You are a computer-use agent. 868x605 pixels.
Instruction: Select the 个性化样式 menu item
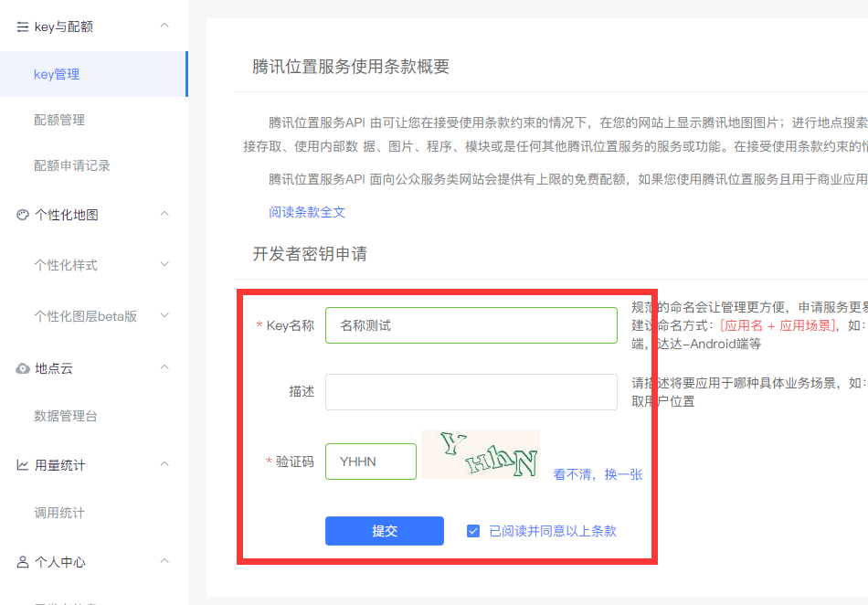66,265
